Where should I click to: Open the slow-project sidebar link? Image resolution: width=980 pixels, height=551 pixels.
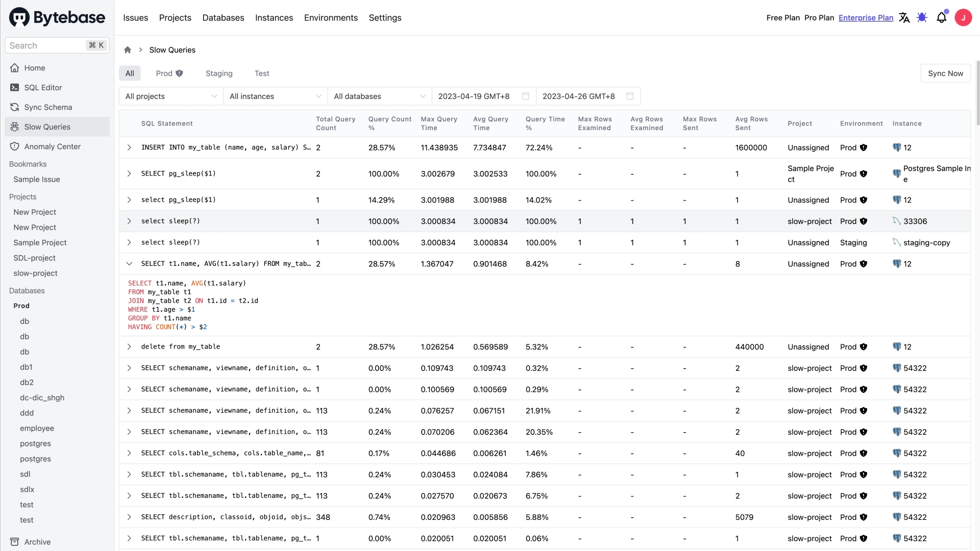(35, 273)
